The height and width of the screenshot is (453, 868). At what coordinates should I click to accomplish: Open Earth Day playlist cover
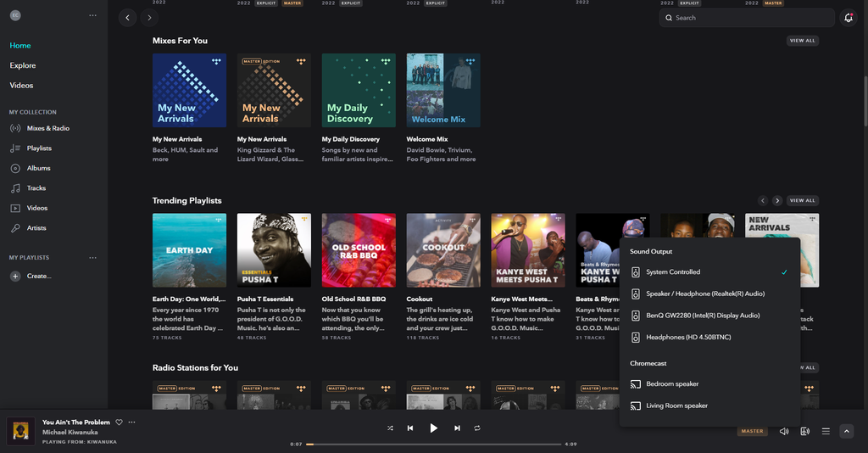(x=189, y=250)
